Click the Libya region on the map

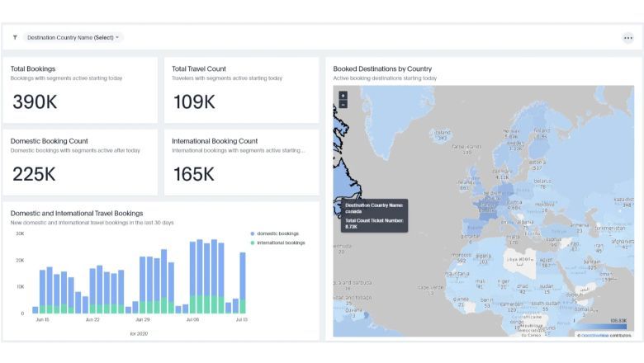click(x=520, y=263)
